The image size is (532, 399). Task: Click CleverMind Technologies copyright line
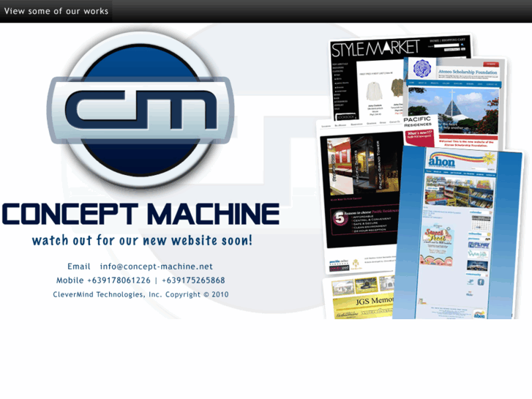click(x=141, y=294)
